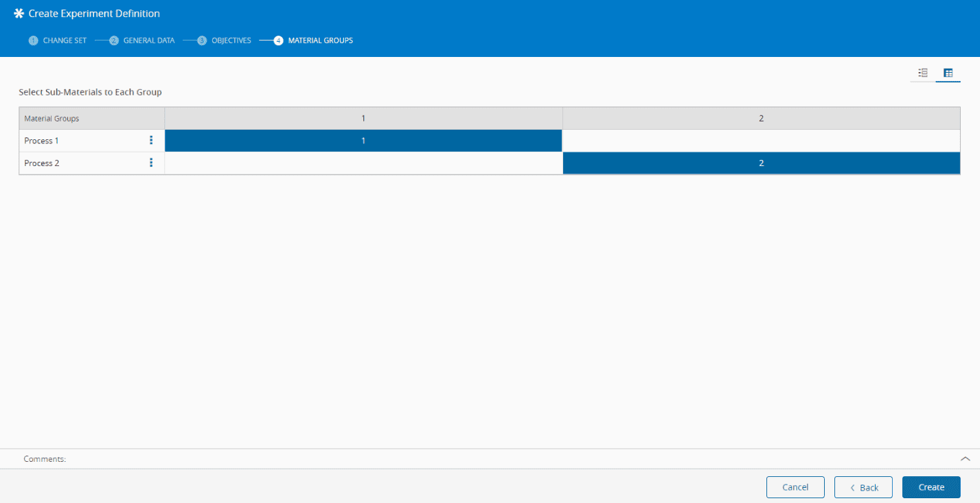This screenshot has width=980, height=503.
Task: Select sub-material 2 for Process 1
Action: [761, 140]
